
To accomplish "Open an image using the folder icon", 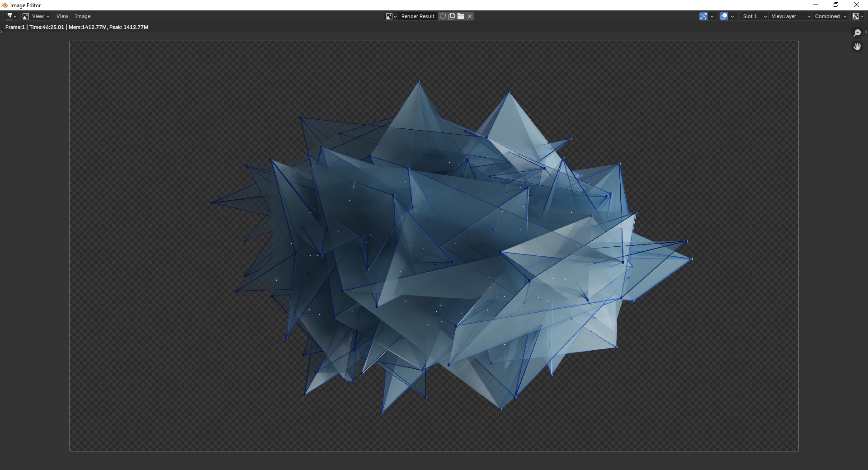I will tap(461, 16).
